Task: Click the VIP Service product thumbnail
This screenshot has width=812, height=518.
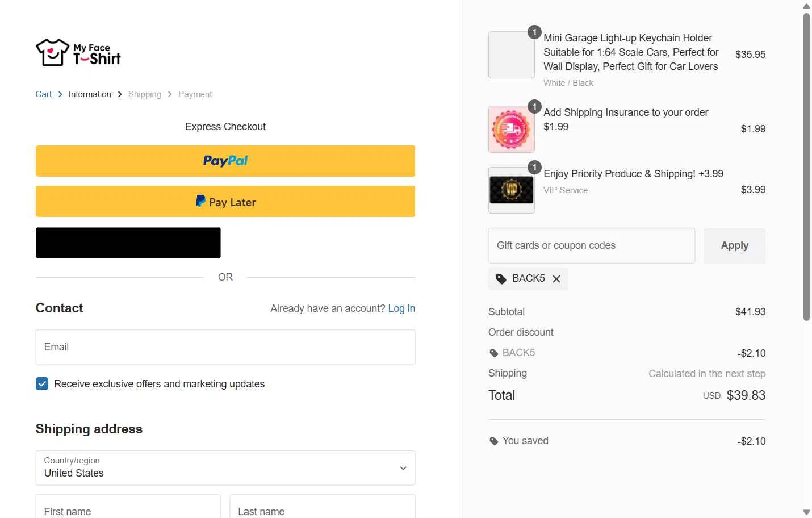Action: 512,190
